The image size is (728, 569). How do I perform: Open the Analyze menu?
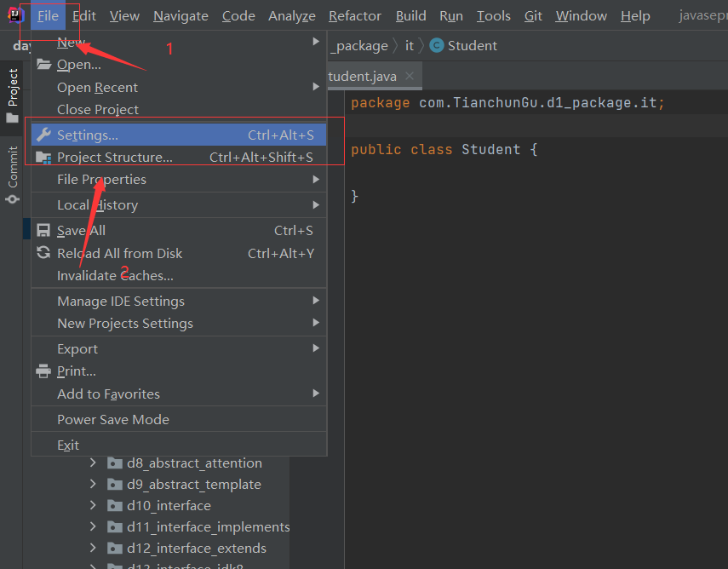[x=291, y=16]
